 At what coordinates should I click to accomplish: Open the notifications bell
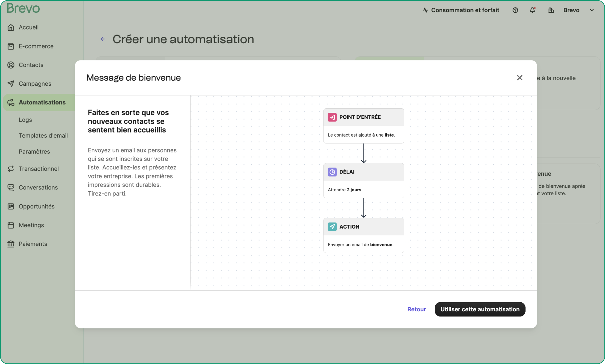pyautogui.click(x=532, y=10)
